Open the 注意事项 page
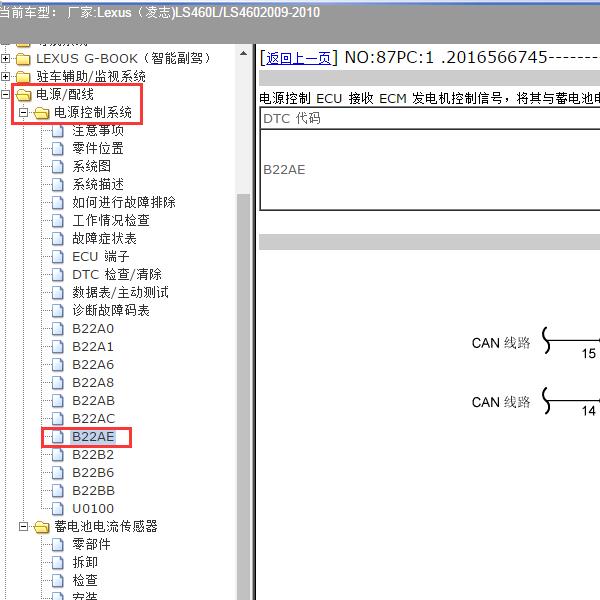The image size is (600, 600). point(98,130)
